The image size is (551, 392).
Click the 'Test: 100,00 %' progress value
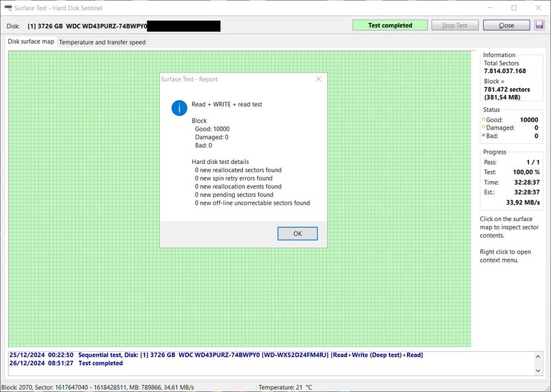526,172
